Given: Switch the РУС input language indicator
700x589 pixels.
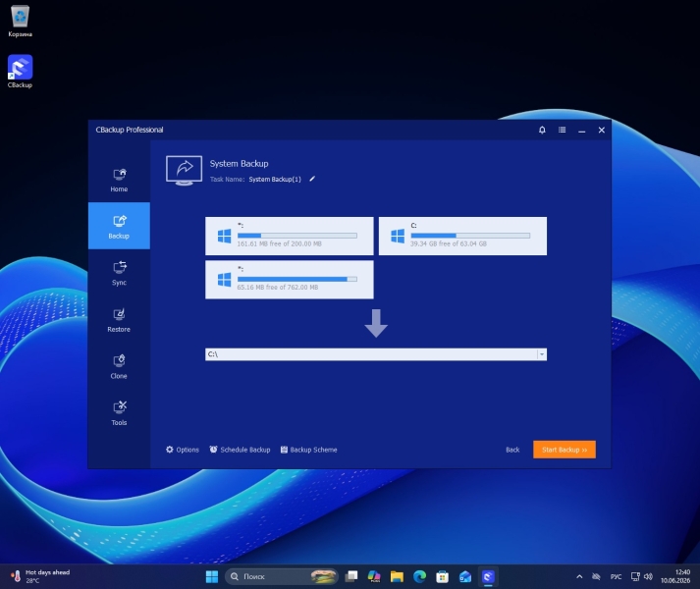Looking at the screenshot, I should (617, 576).
